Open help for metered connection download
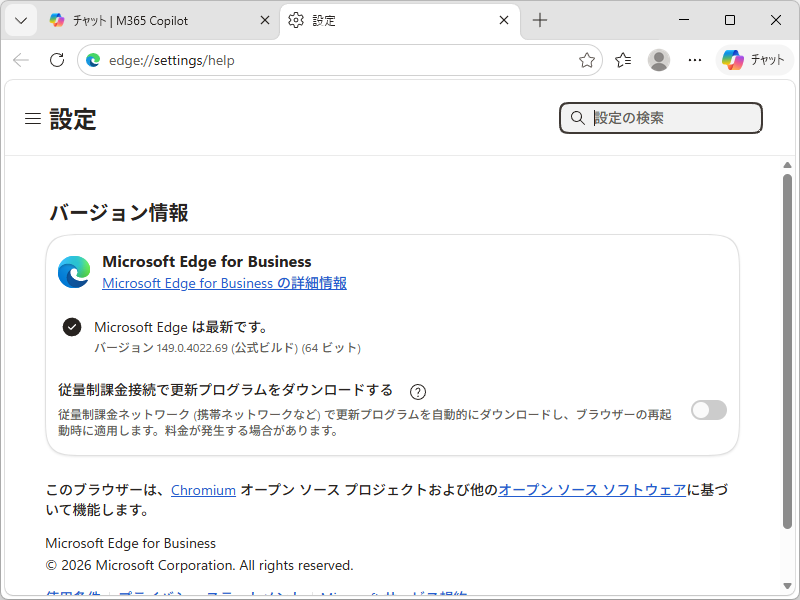 point(418,392)
